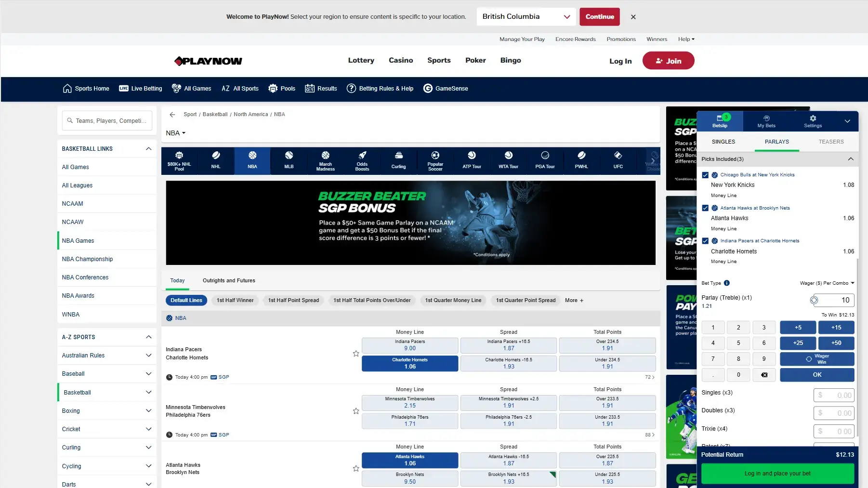
Task: Open Live Betting in navigation bar
Action: pyautogui.click(x=141, y=89)
